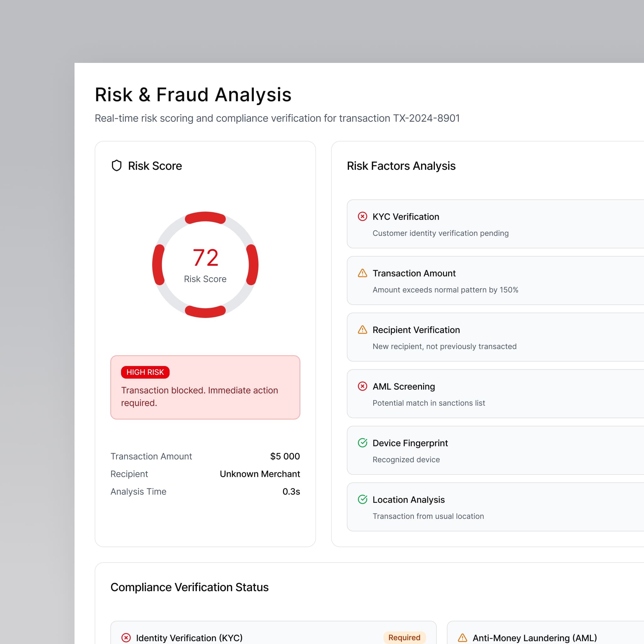The image size is (644, 644).
Task: Click the Required badge on Identity Verification
Action: coord(404,637)
